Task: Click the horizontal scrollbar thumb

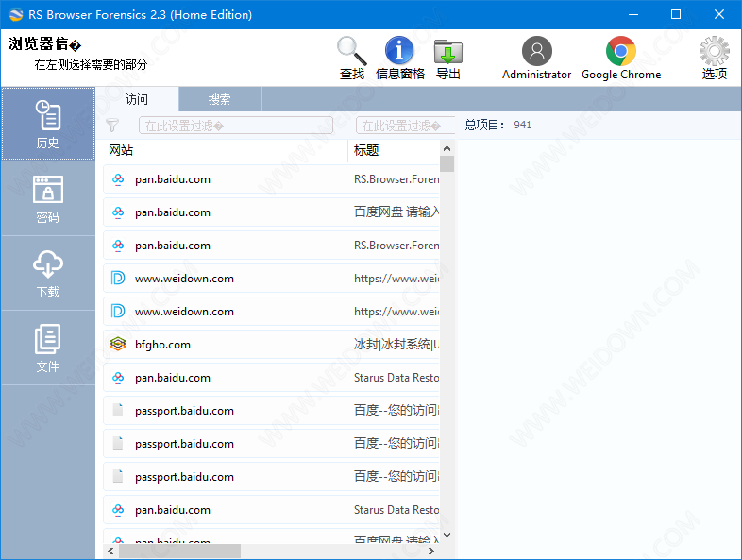Action: coord(179,551)
